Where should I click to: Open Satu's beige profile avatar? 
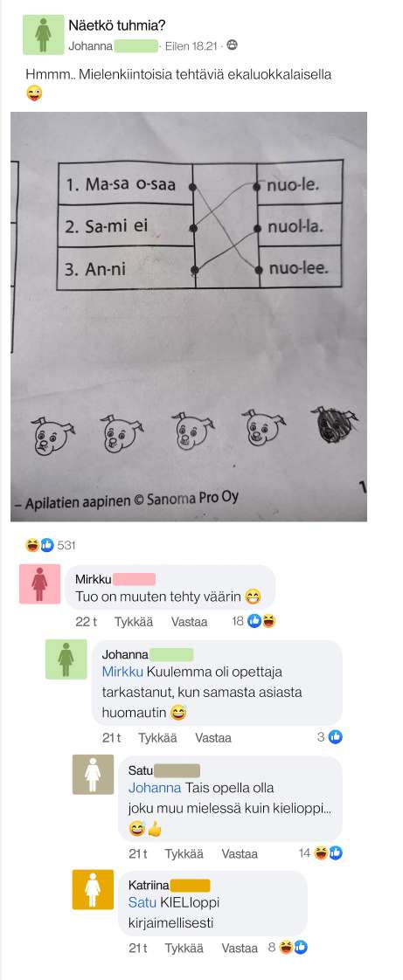[94, 775]
